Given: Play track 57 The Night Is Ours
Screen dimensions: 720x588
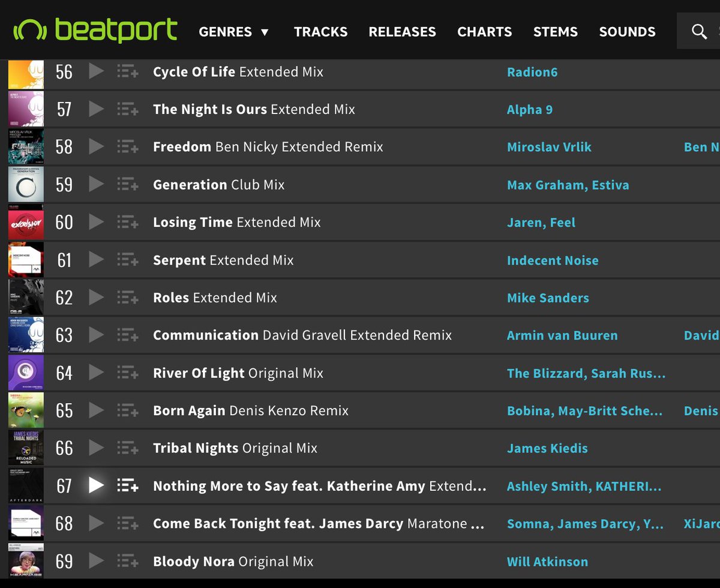Looking at the screenshot, I should (96, 109).
